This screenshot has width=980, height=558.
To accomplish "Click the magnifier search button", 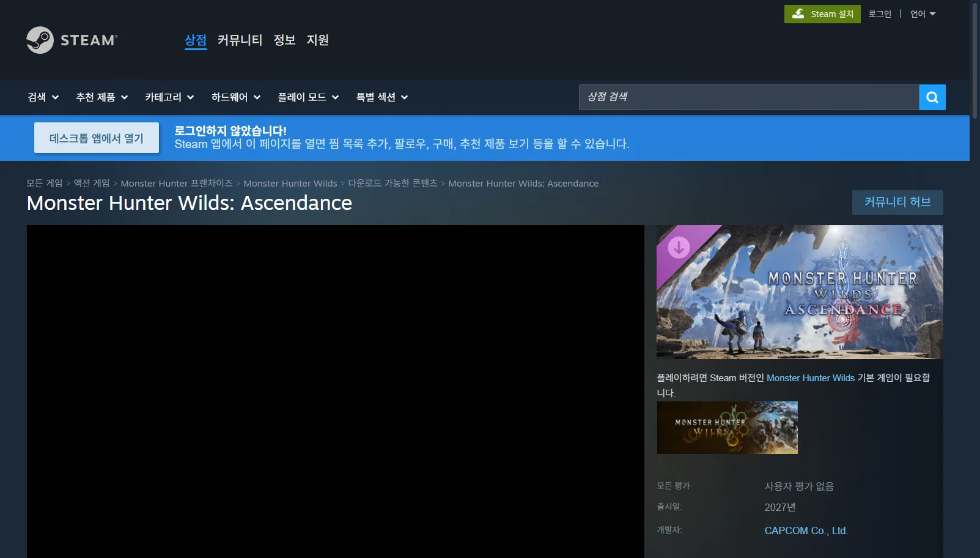I will [932, 97].
